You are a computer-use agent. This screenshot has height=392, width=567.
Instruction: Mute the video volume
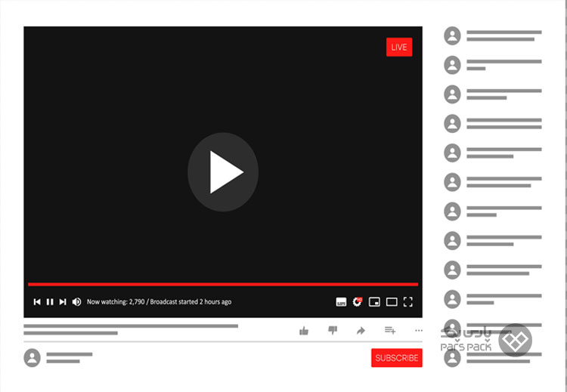tap(76, 301)
